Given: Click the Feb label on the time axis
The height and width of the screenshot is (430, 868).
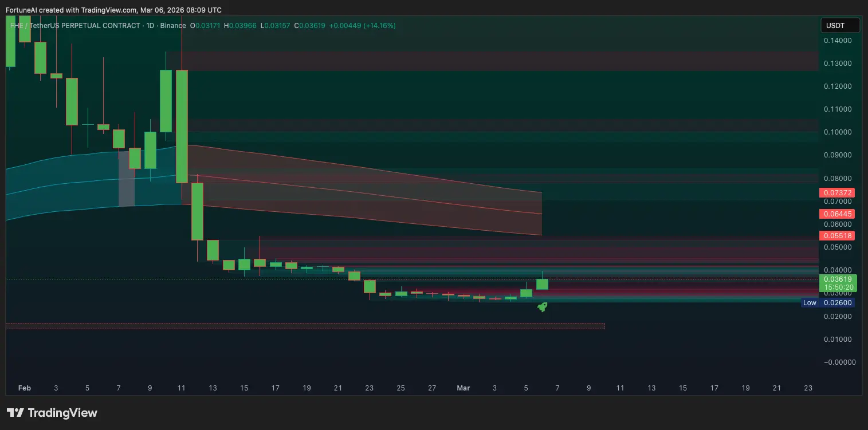Looking at the screenshot, I should tap(24, 388).
